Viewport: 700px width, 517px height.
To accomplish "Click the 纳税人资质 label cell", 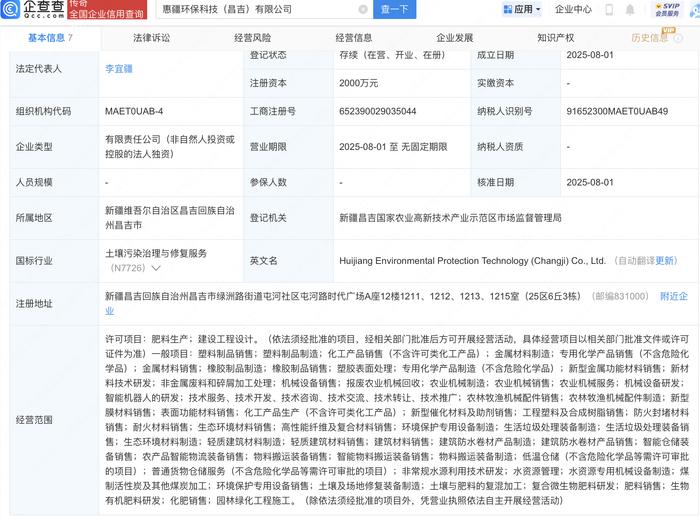I will [516, 147].
